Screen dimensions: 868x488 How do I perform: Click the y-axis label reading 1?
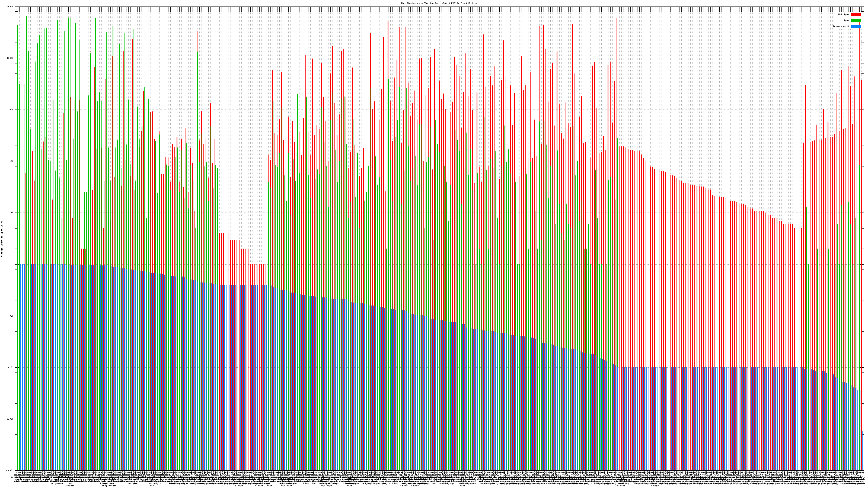[13, 264]
